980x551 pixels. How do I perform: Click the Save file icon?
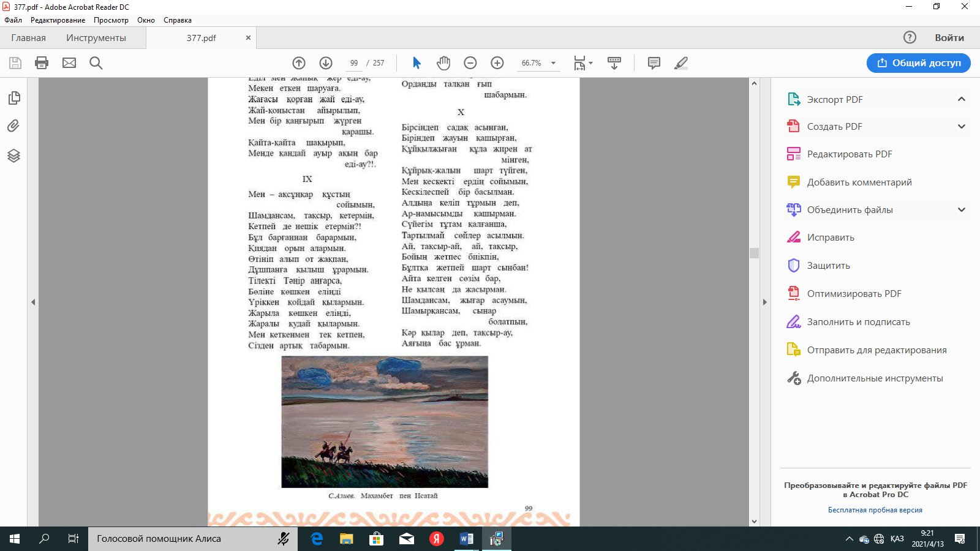15,63
